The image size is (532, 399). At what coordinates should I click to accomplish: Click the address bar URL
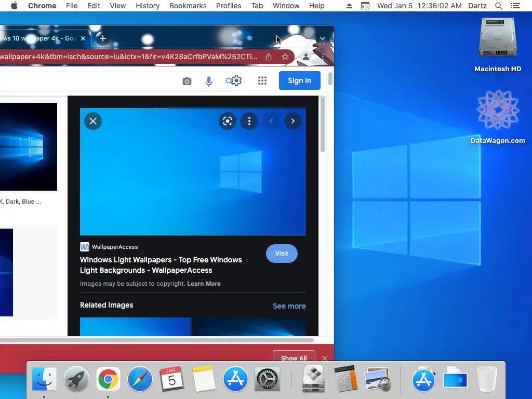click(129, 57)
